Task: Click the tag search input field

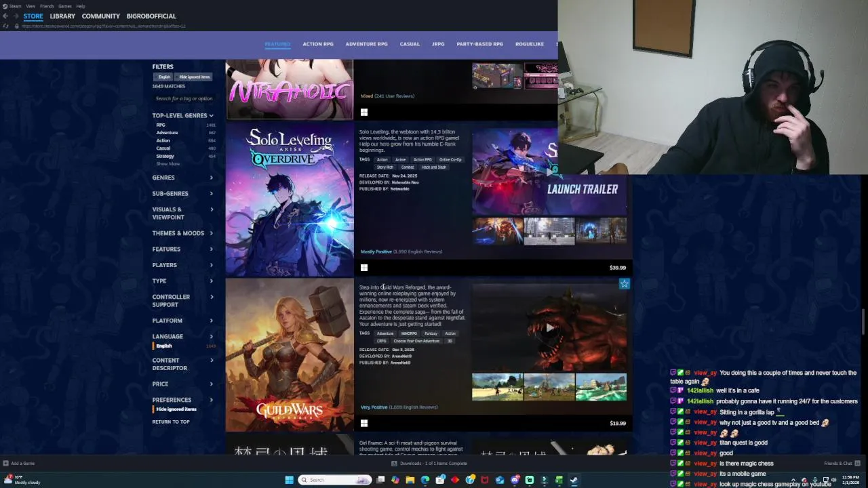Action: 184,98
